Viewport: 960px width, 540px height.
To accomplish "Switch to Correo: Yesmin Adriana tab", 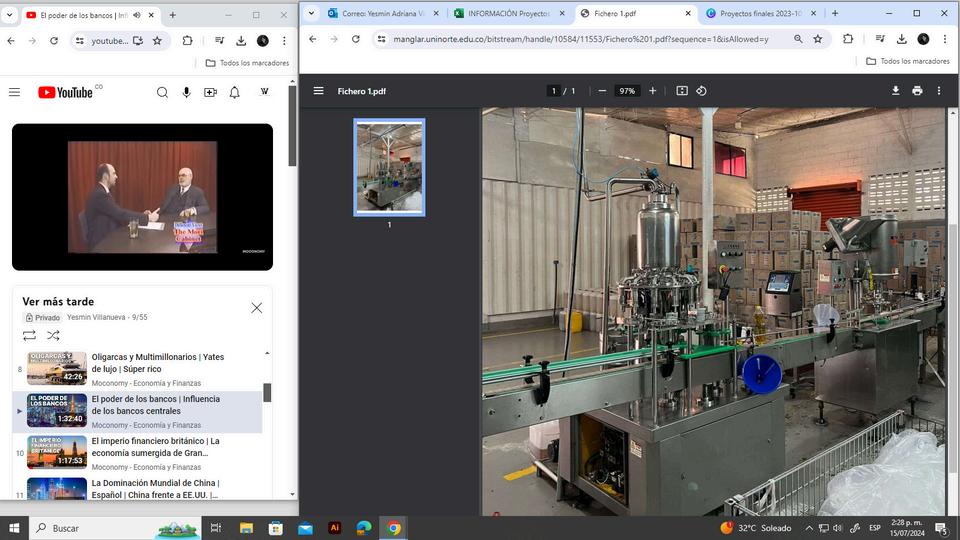I will (x=383, y=13).
